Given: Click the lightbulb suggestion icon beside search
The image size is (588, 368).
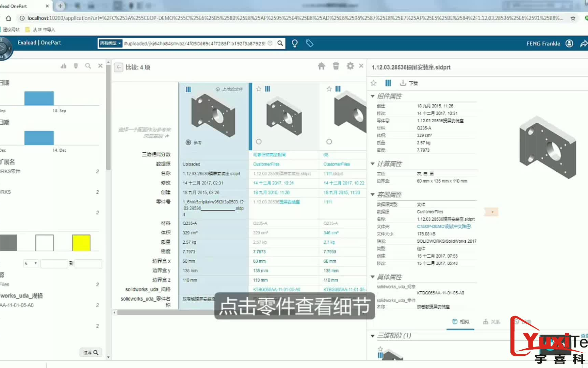Looking at the screenshot, I should pyautogui.click(x=294, y=43).
